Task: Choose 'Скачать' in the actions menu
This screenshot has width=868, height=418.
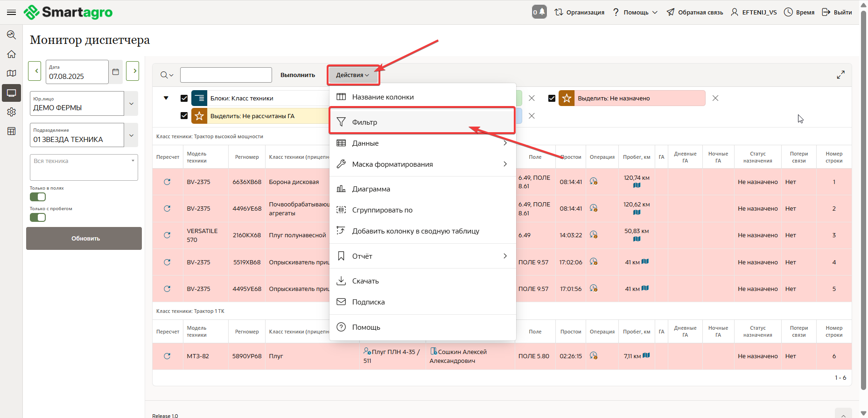Action: coord(365,281)
